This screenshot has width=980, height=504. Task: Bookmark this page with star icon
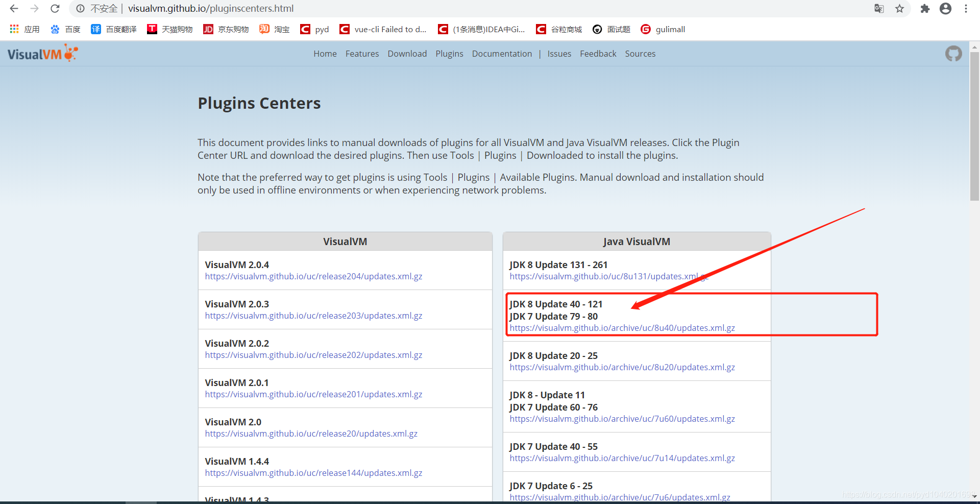899,9
